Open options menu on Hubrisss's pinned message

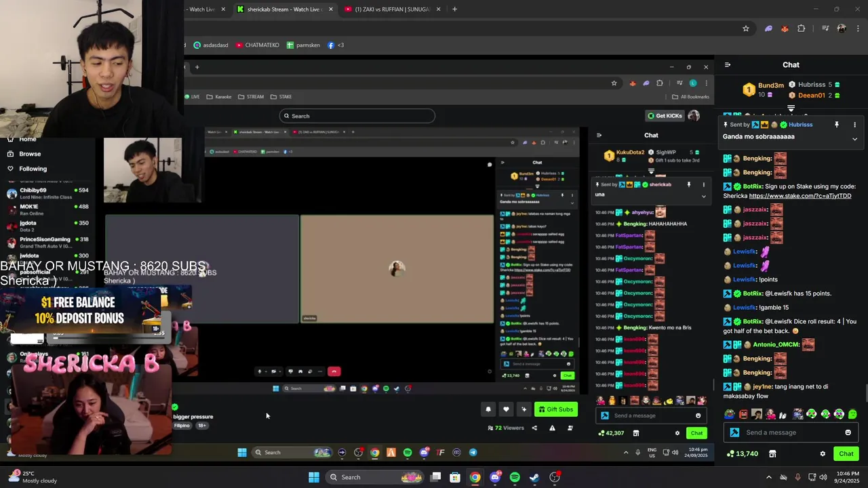tap(854, 125)
